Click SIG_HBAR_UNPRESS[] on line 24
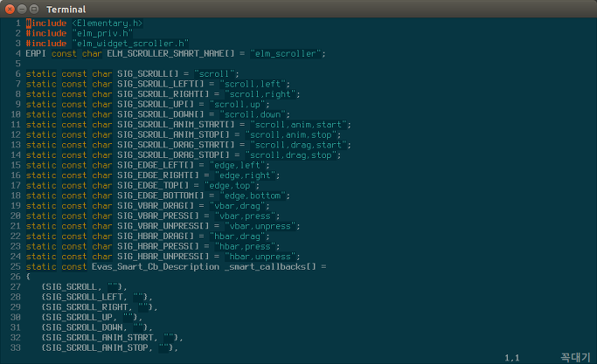This screenshot has width=597, height=364. click(163, 257)
